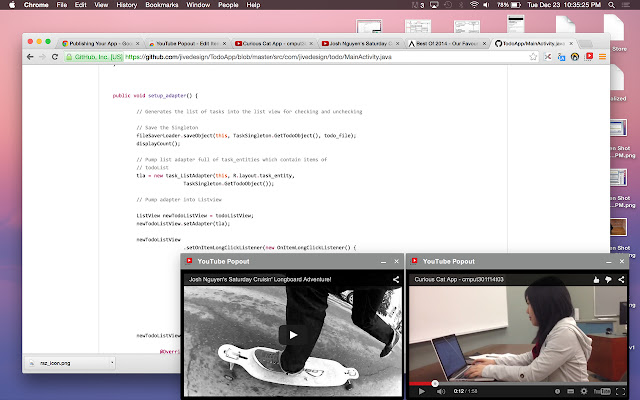Open the Bookmarks menu
Viewport: 640px width, 400px height.
click(x=162, y=5)
